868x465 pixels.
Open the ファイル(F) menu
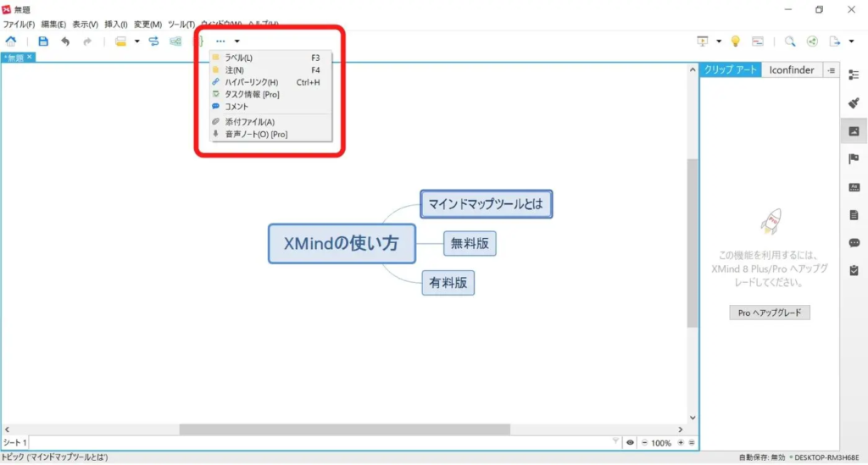pyautogui.click(x=19, y=25)
